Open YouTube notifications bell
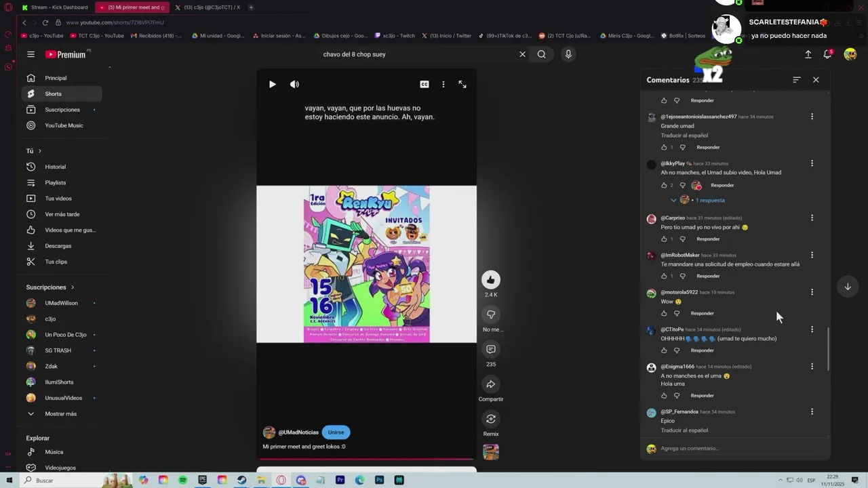868x488 pixels. tap(827, 54)
